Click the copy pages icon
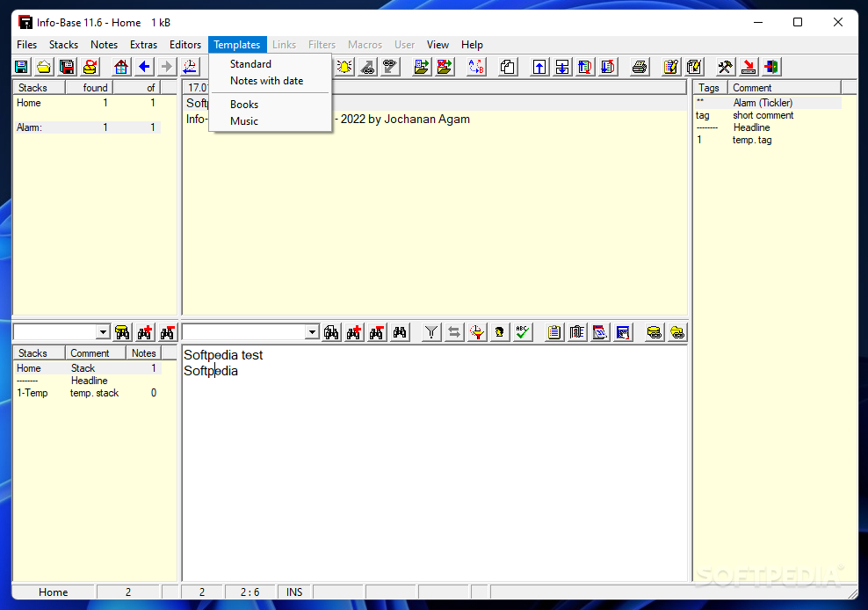The width and height of the screenshot is (868, 610). [x=508, y=67]
